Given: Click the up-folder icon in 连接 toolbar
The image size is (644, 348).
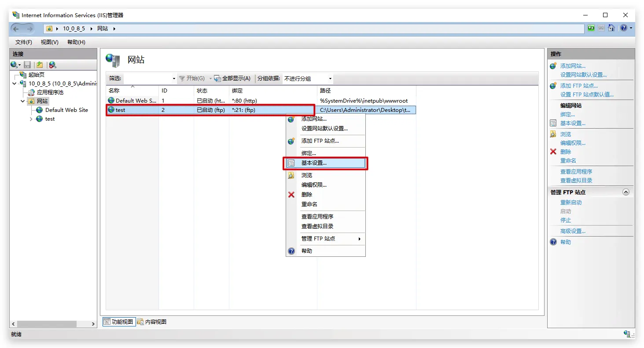Looking at the screenshot, I should (x=40, y=65).
